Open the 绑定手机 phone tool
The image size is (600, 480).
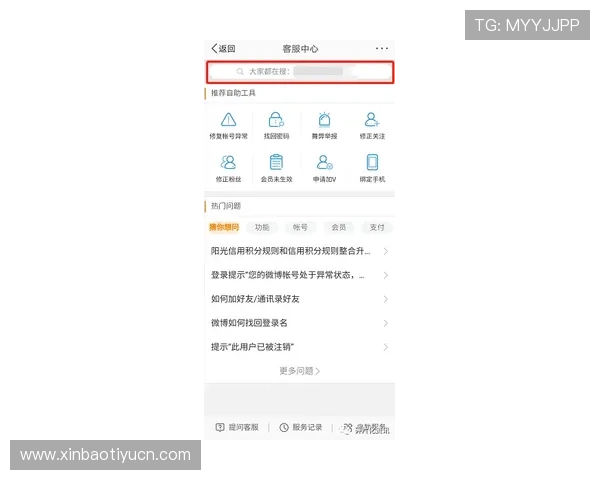372,168
